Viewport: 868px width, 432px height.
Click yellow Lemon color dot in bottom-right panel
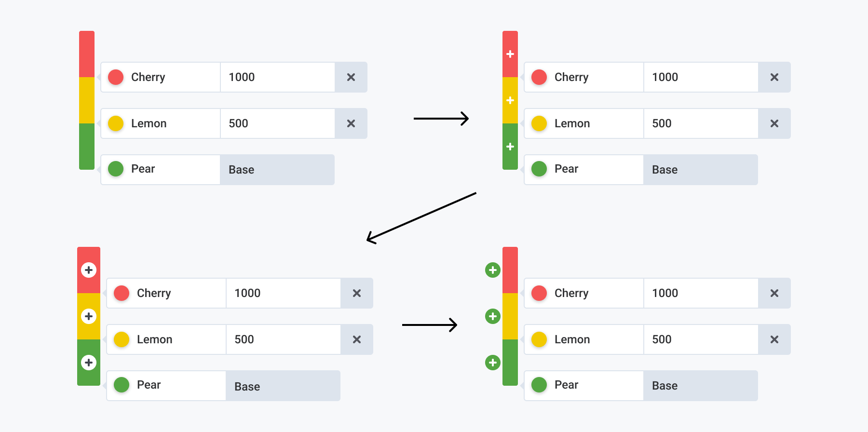point(539,339)
